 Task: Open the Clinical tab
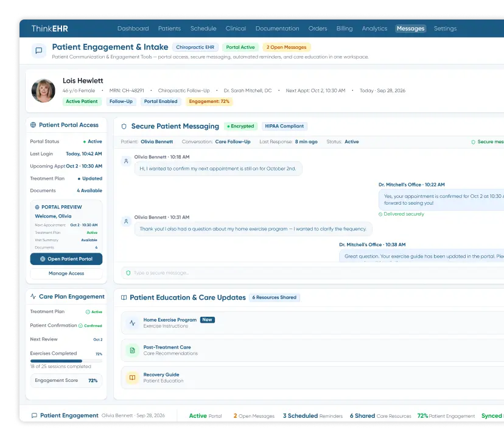point(236,29)
